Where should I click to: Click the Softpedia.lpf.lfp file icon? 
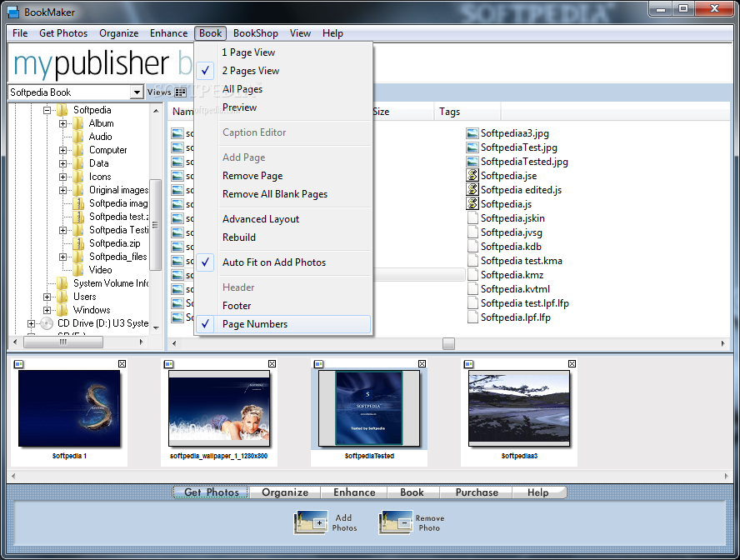click(x=472, y=317)
